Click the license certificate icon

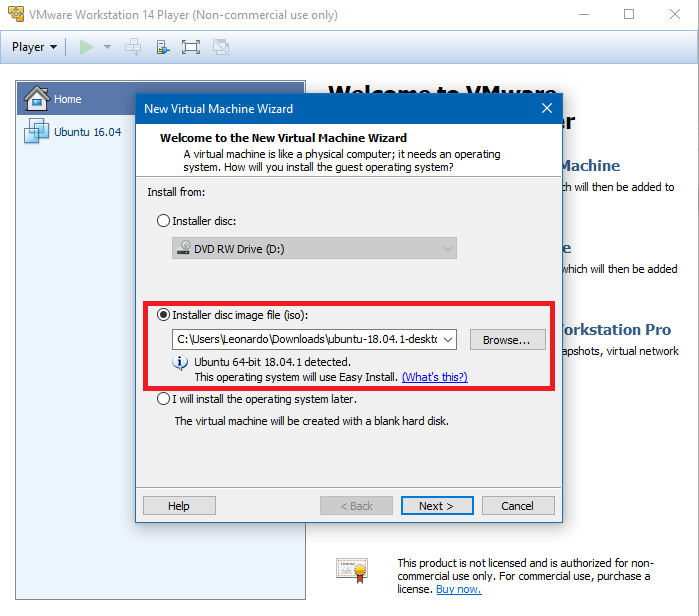pos(352,570)
